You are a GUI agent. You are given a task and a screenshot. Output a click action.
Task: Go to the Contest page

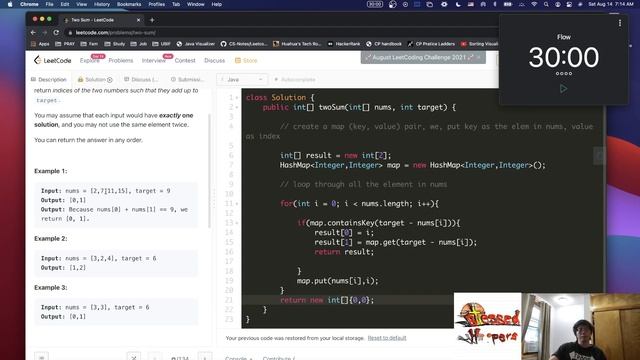[185, 60]
